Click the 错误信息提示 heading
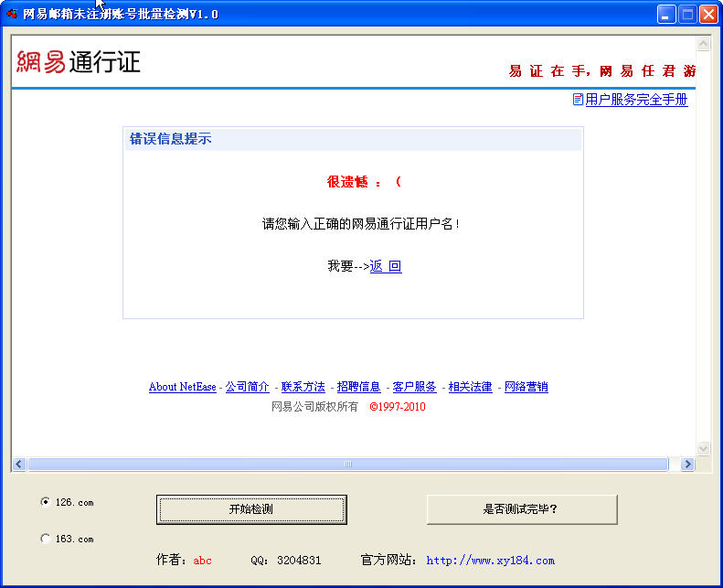The height and width of the screenshot is (588, 723). (170, 138)
